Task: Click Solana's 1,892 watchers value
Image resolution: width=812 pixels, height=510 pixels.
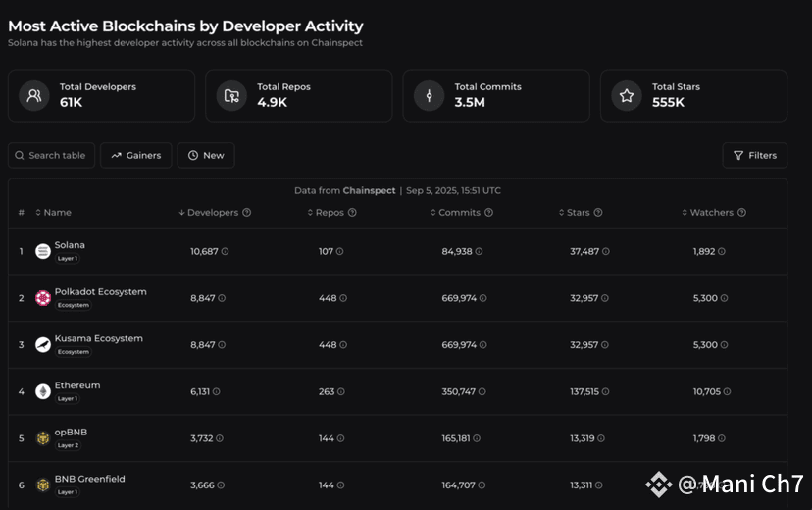Action: (704, 252)
